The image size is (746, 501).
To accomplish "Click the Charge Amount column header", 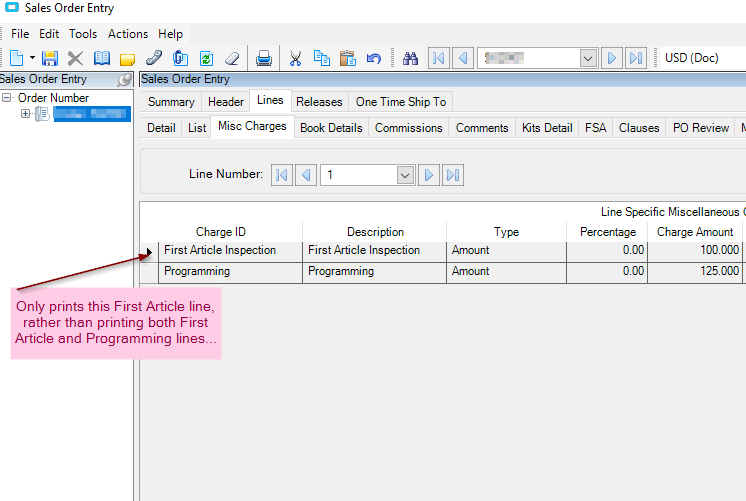I will coord(695,232).
